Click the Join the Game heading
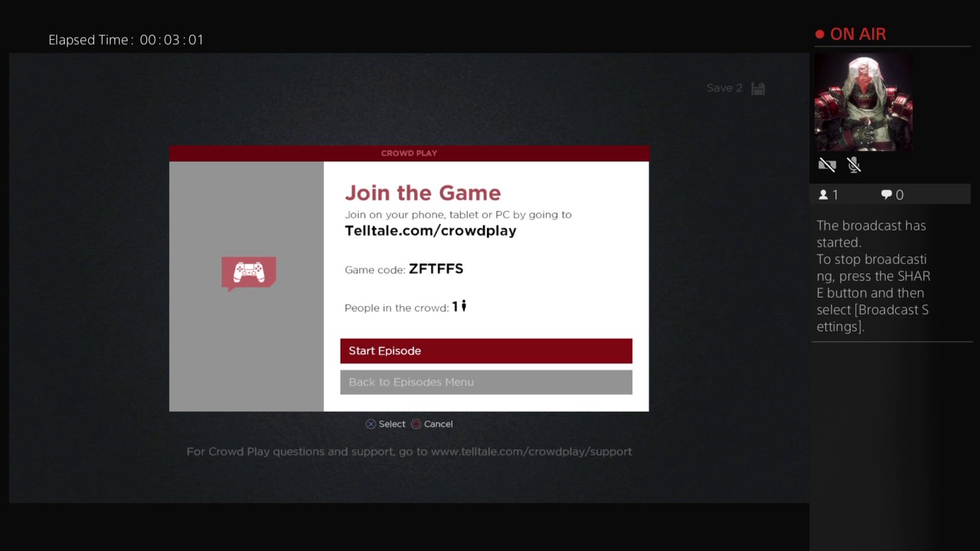Image resolution: width=980 pixels, height=551 pixels. tap(423, 193)
